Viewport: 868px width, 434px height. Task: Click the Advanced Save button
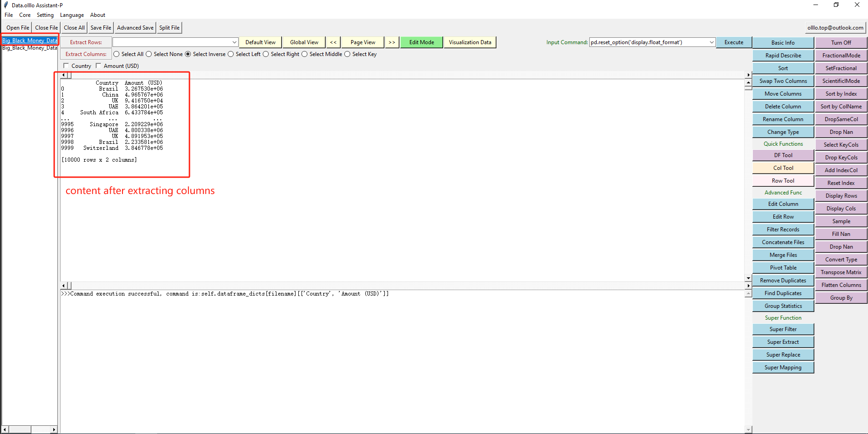pyautogui.click(x=135, y=28)
